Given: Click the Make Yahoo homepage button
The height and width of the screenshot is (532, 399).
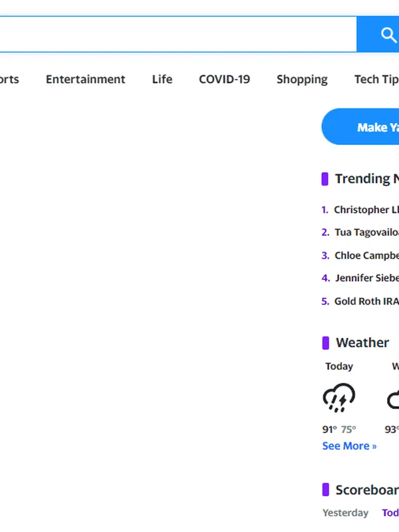Looking at the screenshot, I should click(372, 127).
